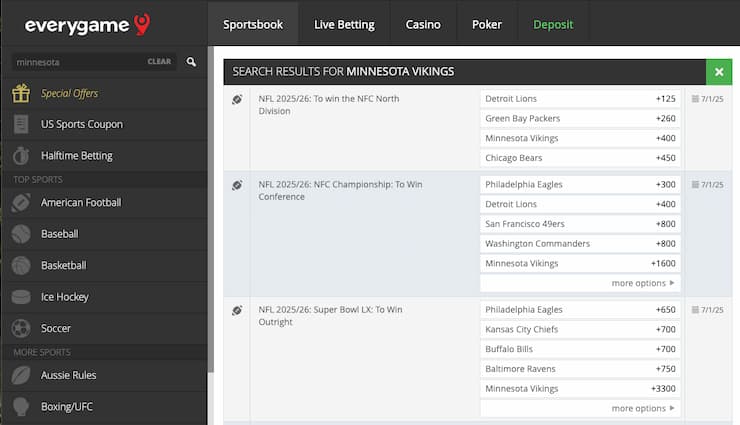Image resolution: width=740 pixels, height=425 pixels.
Task: Select American Football in sidebar
Action: coord(81,203)
